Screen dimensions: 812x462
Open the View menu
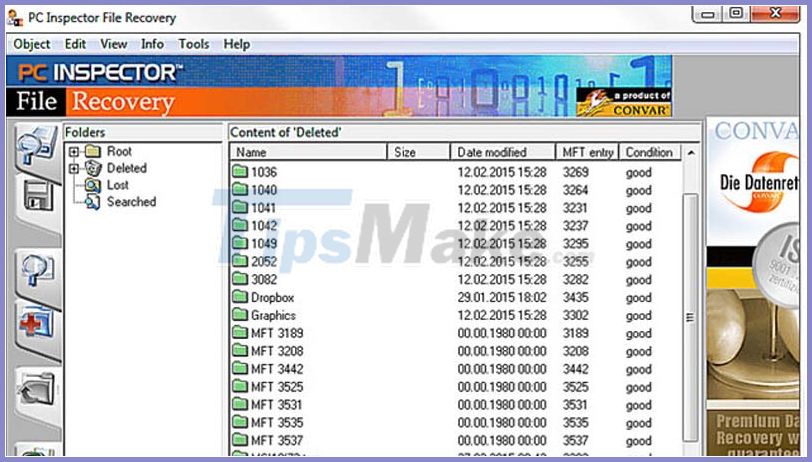[x=114, y=44]
